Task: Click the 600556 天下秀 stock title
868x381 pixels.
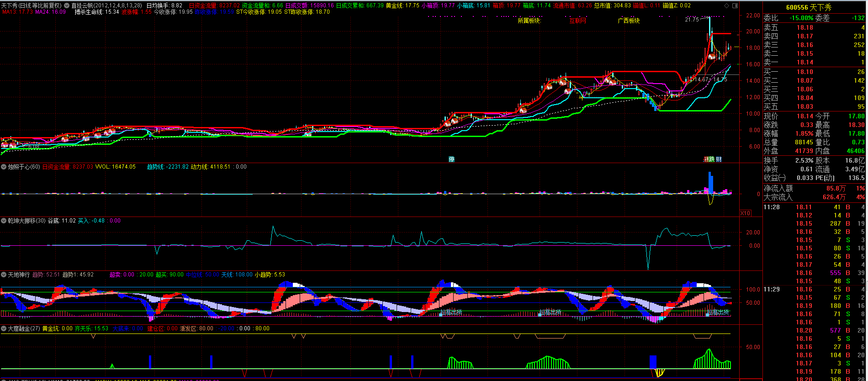Action: tap(809, 7)
